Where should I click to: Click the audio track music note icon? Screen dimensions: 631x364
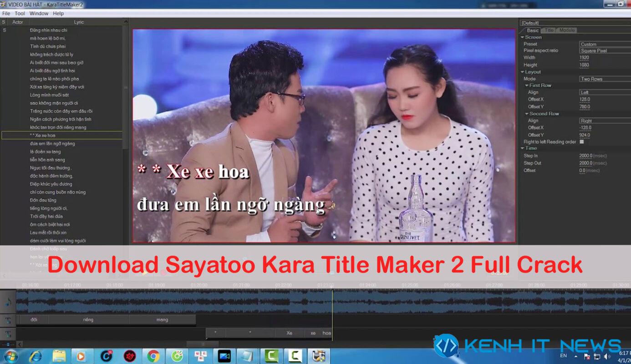point(8,302)
